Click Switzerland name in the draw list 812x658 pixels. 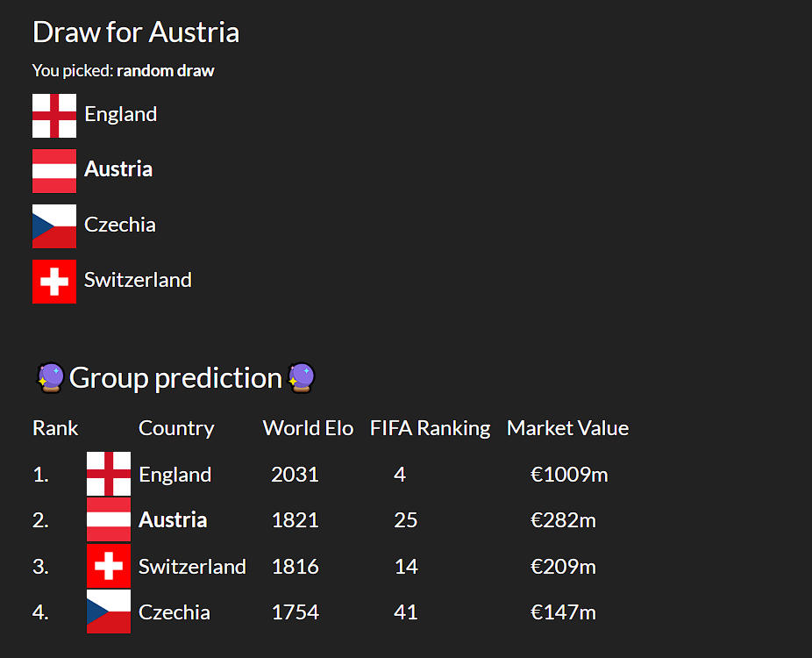[138, 280]
